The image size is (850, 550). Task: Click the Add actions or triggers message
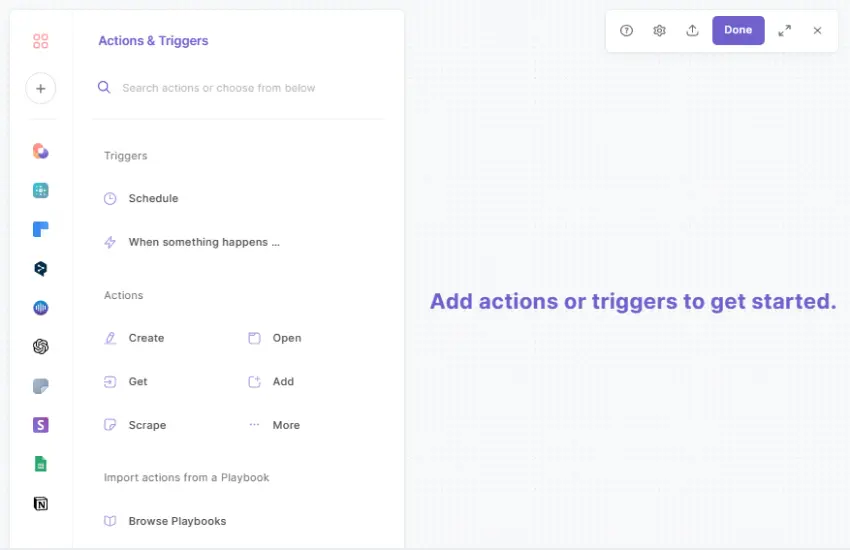[x=633, y=301]
